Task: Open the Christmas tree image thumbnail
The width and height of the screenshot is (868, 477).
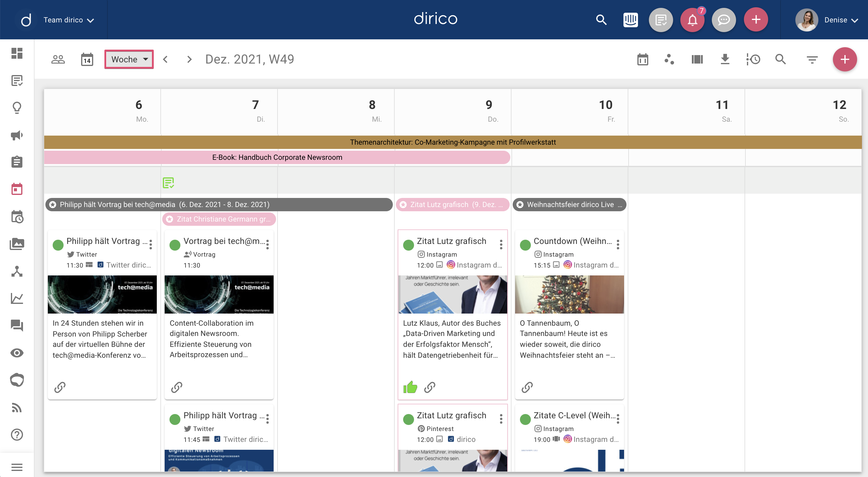Action: [570, 294]
